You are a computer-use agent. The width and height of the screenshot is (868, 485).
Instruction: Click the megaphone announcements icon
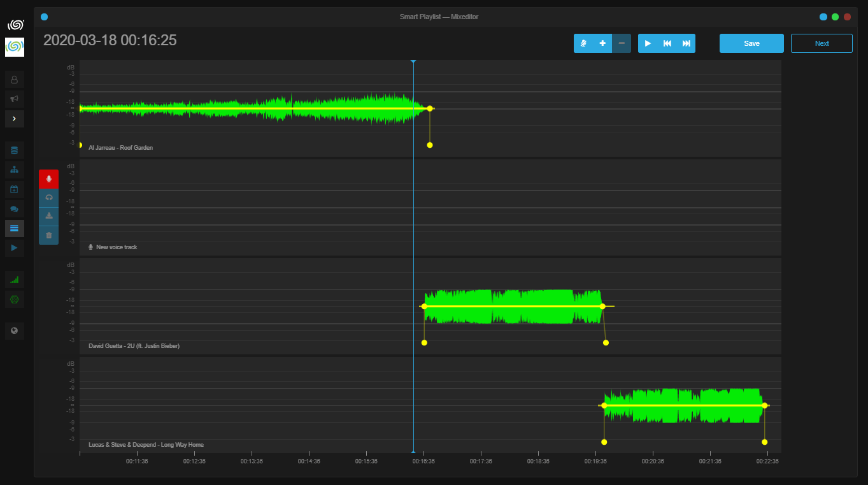(x=14, y=99)
